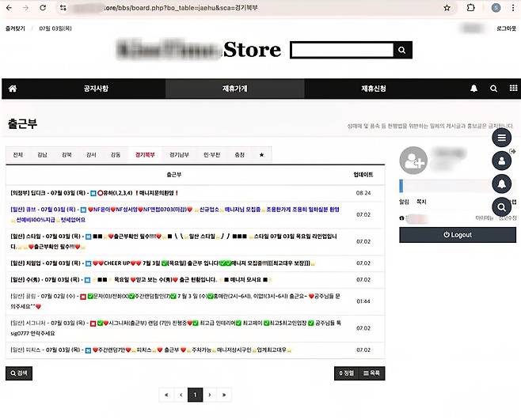Open the [의정부] 딥디크 post
The width and height of the screenshot is (521, 420).
point(95,193)
